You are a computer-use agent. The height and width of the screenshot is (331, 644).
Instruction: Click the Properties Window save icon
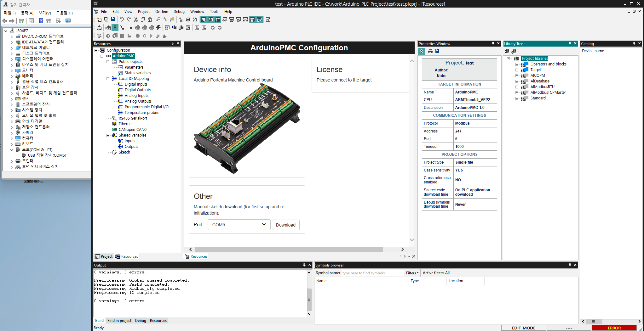pos(437,51)
